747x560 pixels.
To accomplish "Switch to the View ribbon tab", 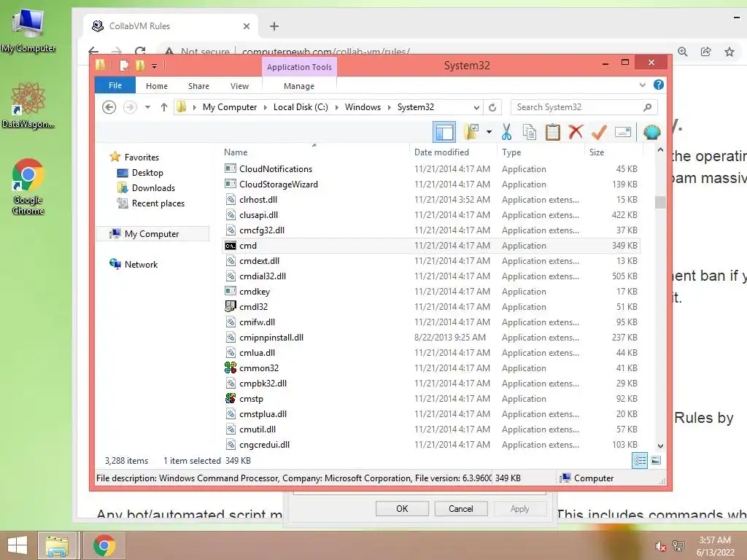I will pos(239,86).
